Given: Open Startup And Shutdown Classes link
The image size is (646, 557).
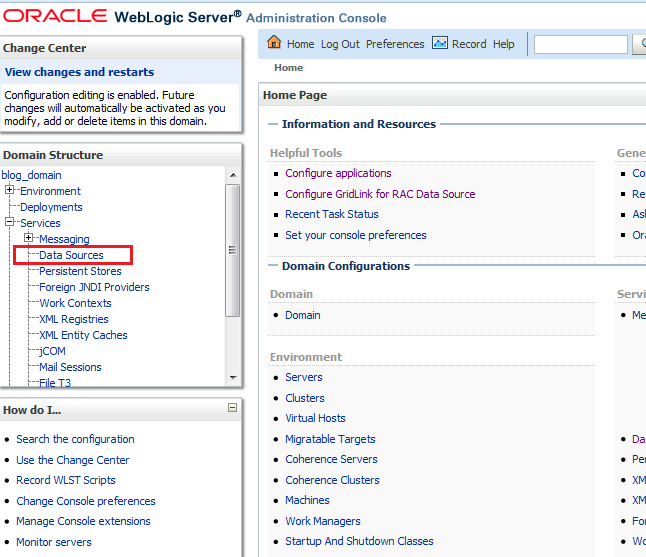Looking at the screenshot, I should (360, 541).
